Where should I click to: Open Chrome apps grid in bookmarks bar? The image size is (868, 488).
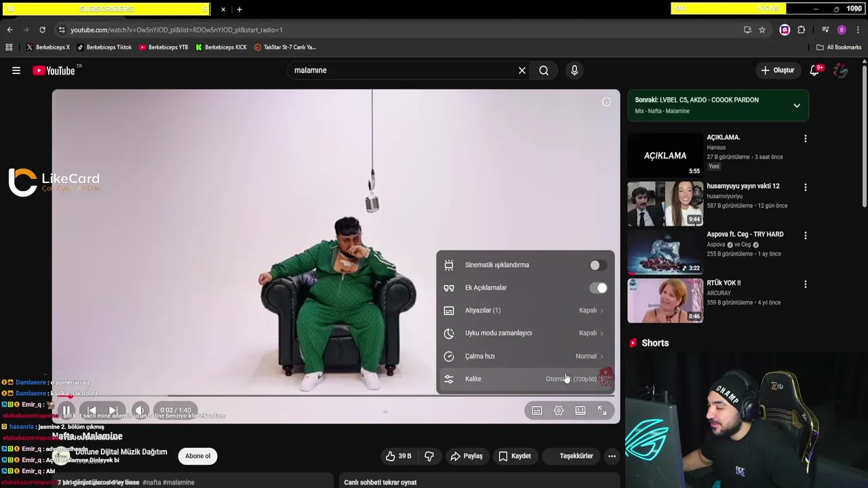9,47
